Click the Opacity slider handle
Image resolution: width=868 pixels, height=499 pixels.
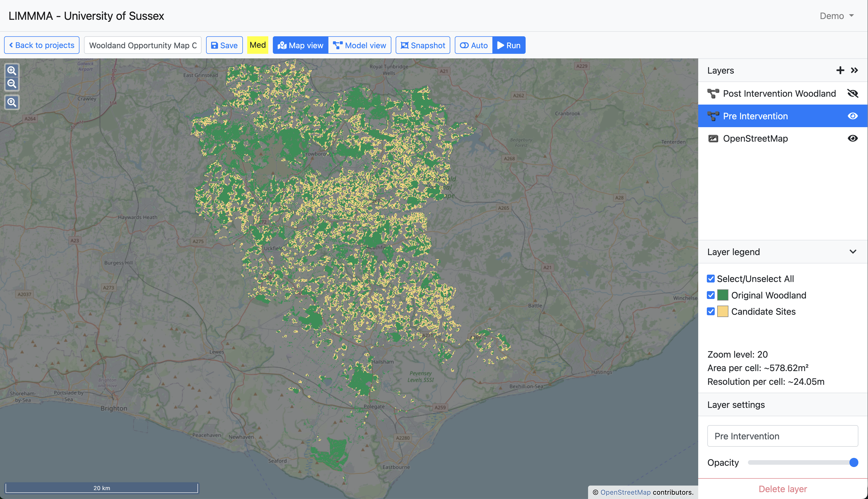[854, 462]
